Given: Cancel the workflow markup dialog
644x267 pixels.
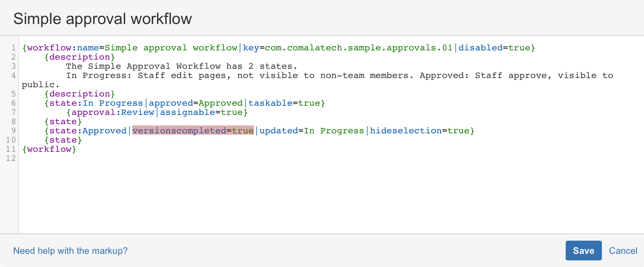Looking at the screenshot, I should tap(623, 251).
